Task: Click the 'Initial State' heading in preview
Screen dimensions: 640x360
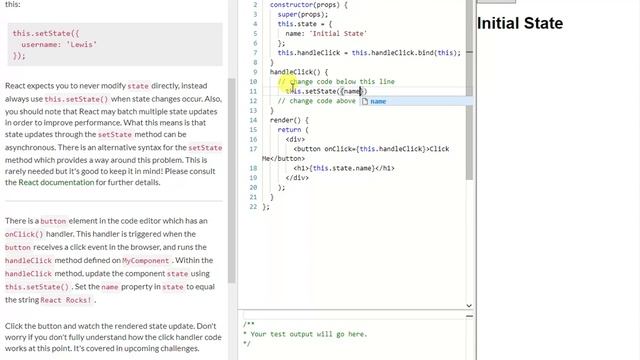Action: tap(520, 23)
